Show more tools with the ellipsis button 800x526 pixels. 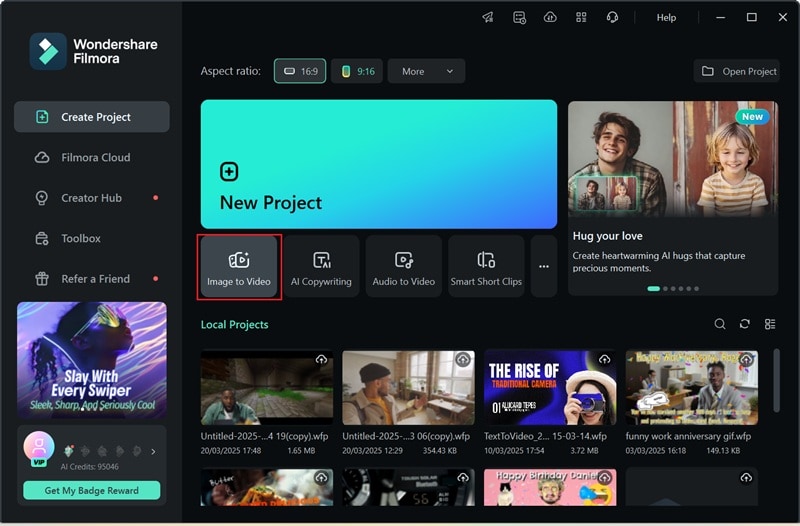[544, 266]
